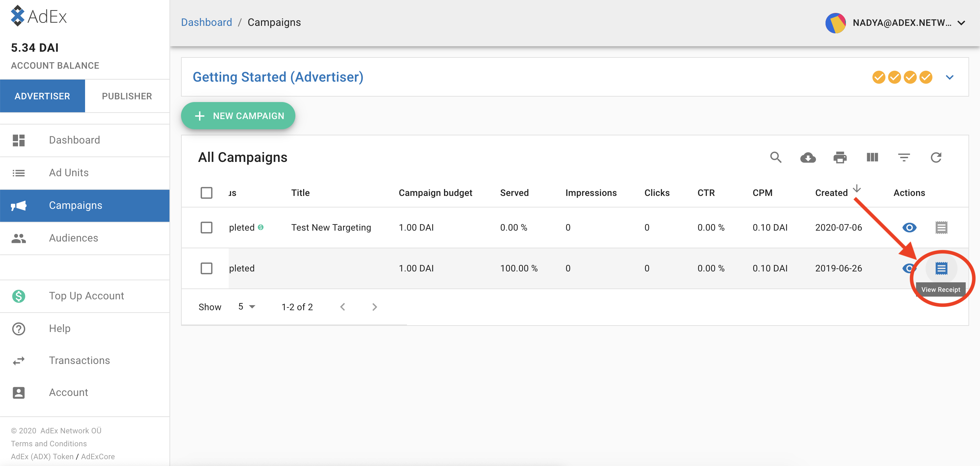This screenshot has width=980, height=466.
Task: Click the Transactions arrows icon
Action: (x=19, y=361)
